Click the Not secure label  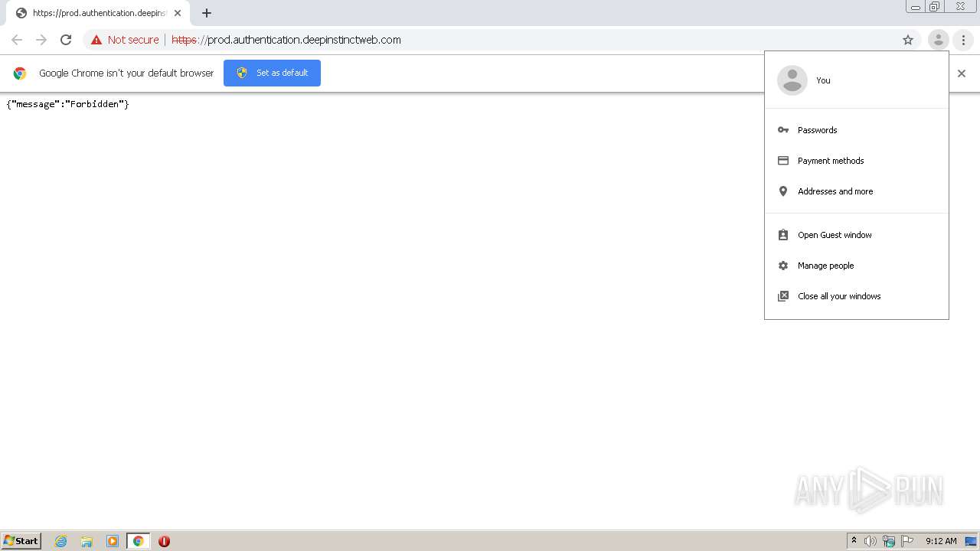[x=133, y=40]
